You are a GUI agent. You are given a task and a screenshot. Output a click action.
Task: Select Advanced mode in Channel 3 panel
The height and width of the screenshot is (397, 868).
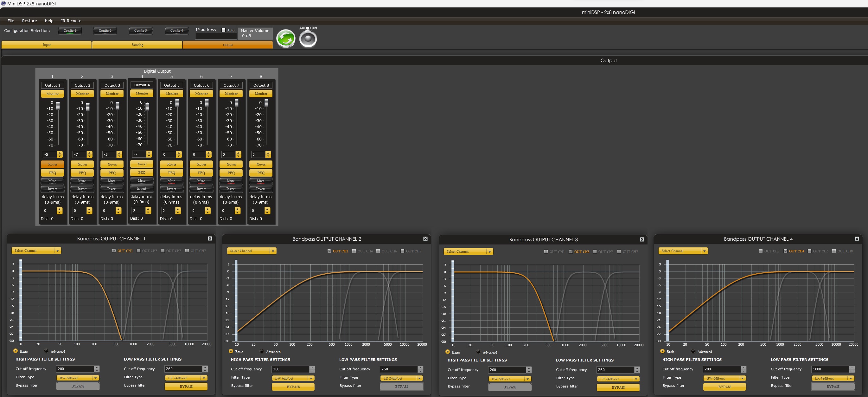478,352
